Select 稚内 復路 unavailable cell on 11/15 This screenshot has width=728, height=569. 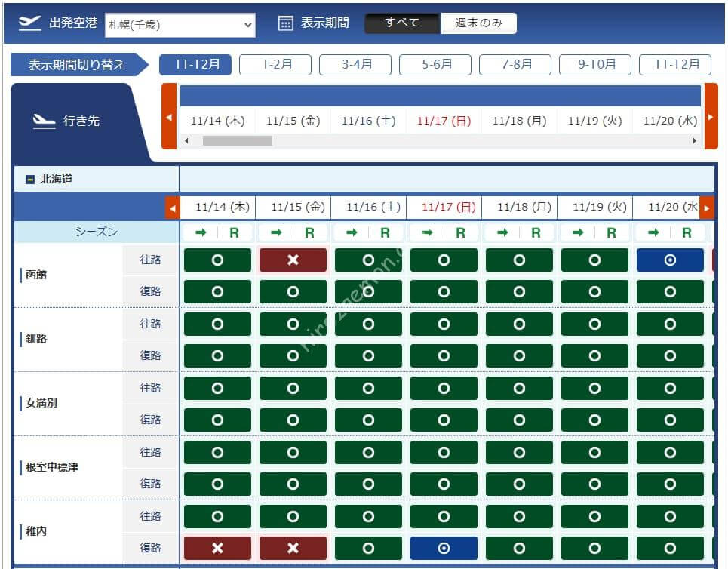(x=293, y=549)
